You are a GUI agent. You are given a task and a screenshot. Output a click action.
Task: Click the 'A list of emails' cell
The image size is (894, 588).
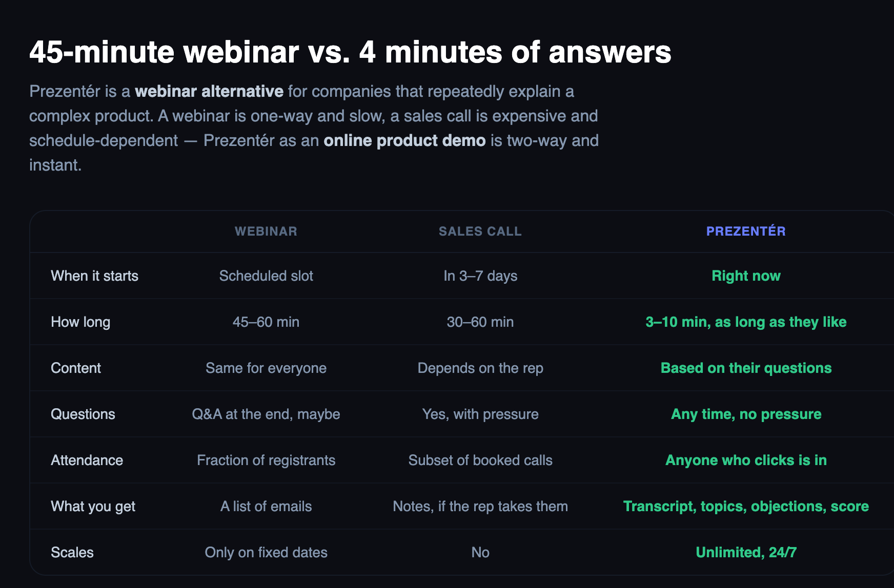coord(266,506)
